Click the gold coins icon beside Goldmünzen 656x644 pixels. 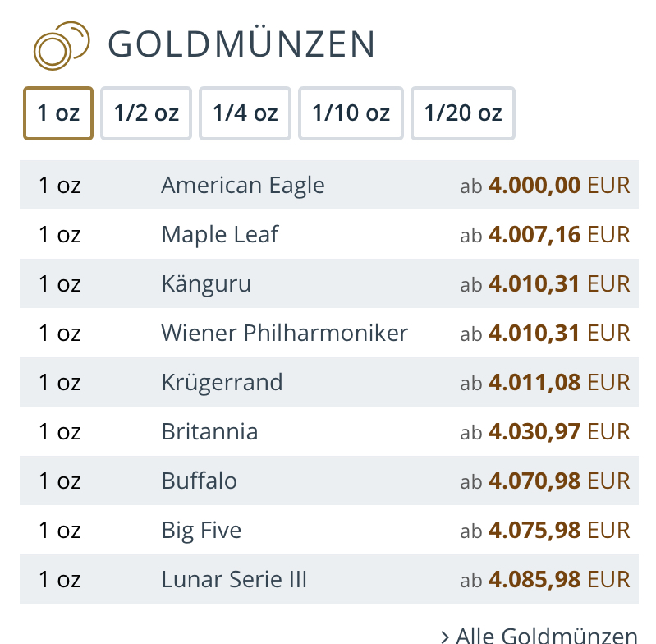pyautogui.click(x=60, y=46)
